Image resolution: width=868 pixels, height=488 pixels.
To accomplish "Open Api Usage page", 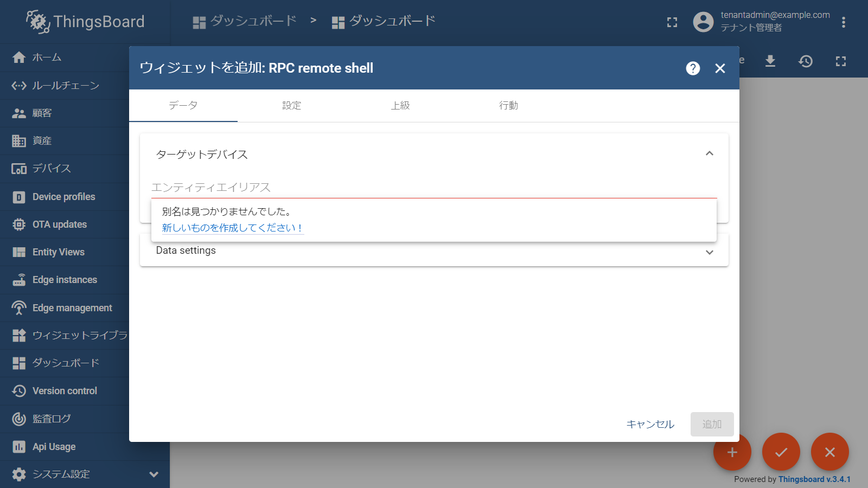I will point(54,447).
